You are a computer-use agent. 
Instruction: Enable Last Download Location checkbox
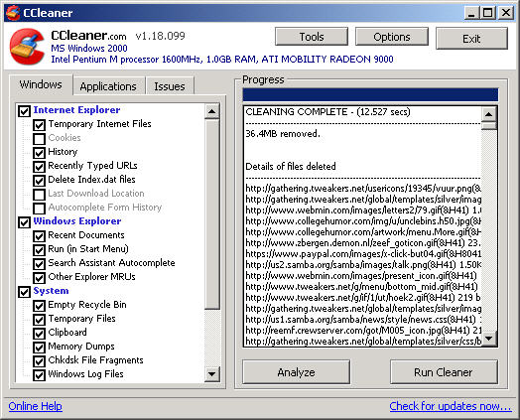pyautogui.click(x=39, y=195)
